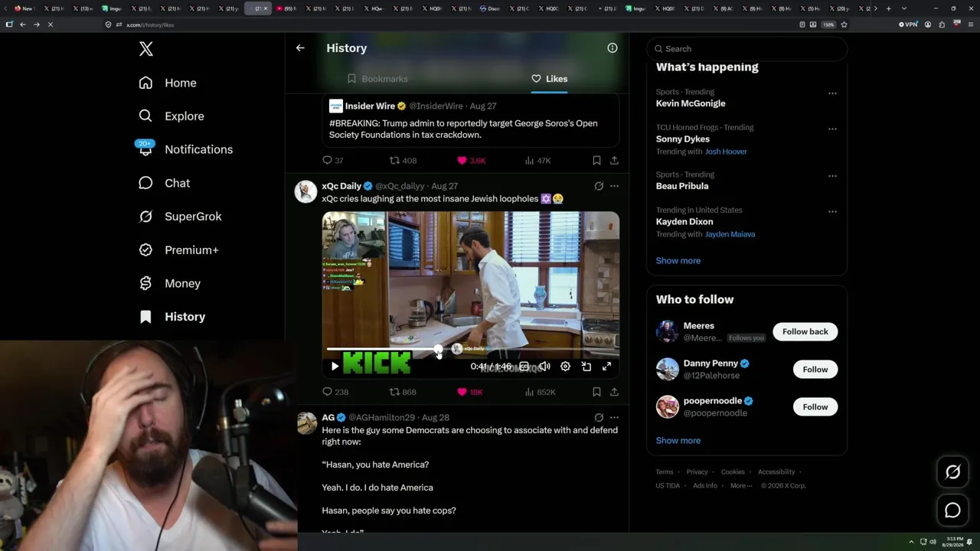Follow Danny Penny

[815, 370]
